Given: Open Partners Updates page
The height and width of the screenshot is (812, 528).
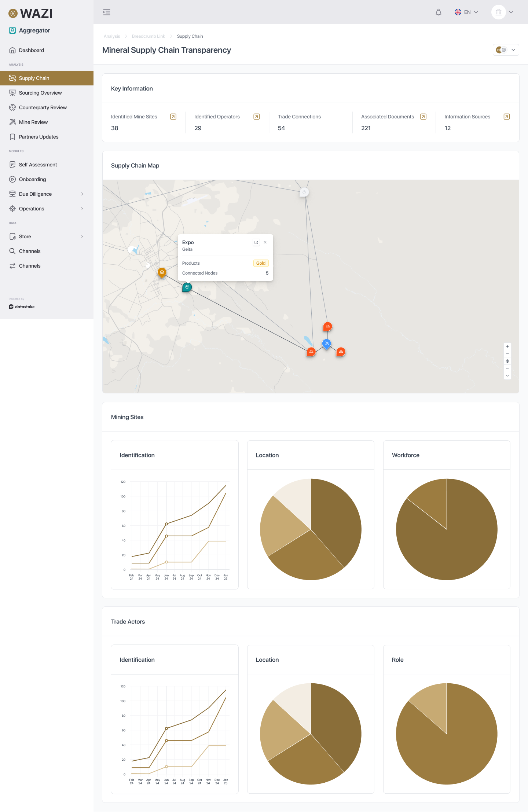Looking at the screenshot, I should pos(47,137).
